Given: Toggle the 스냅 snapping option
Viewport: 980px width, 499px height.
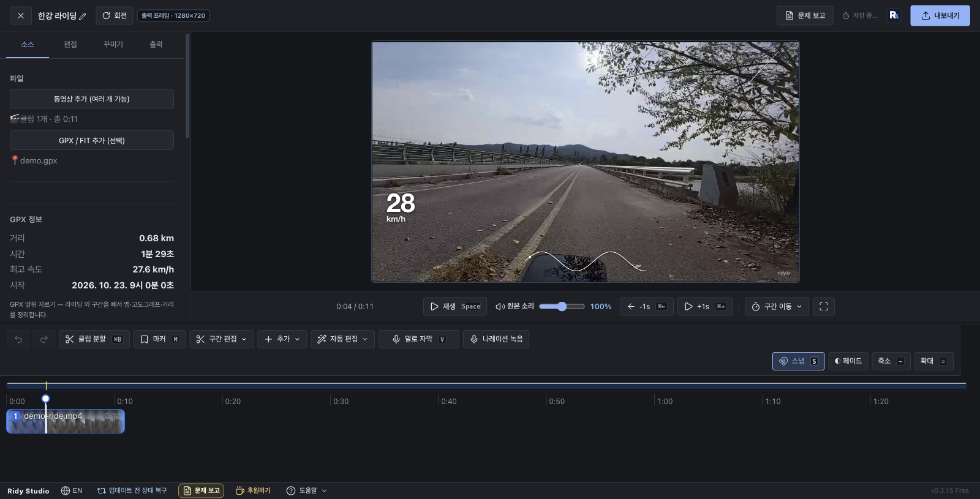Looking at the screenshot, I should pos(798,361).
